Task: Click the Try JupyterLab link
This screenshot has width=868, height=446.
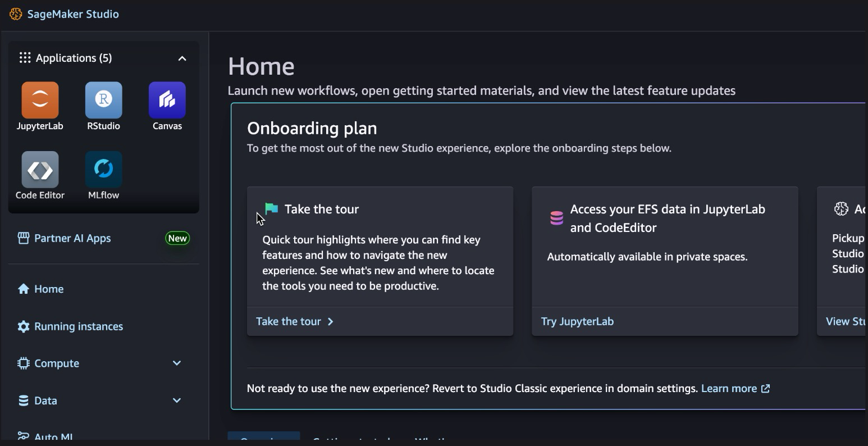Action: (577, 321)
